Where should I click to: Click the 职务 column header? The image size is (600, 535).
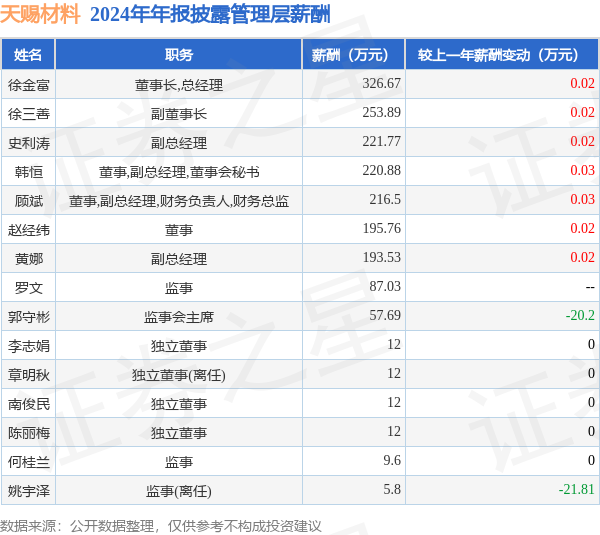(179, 55)
